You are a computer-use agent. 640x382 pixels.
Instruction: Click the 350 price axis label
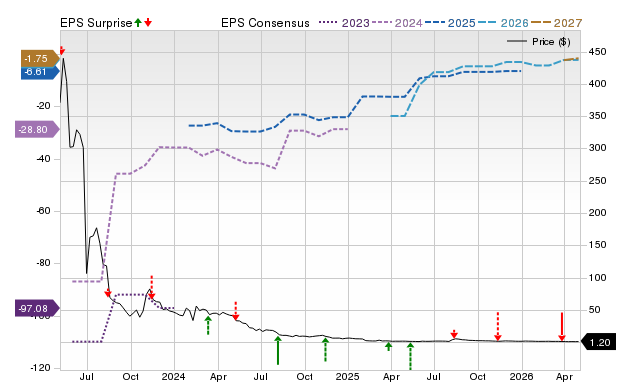(x=597, y=116)
